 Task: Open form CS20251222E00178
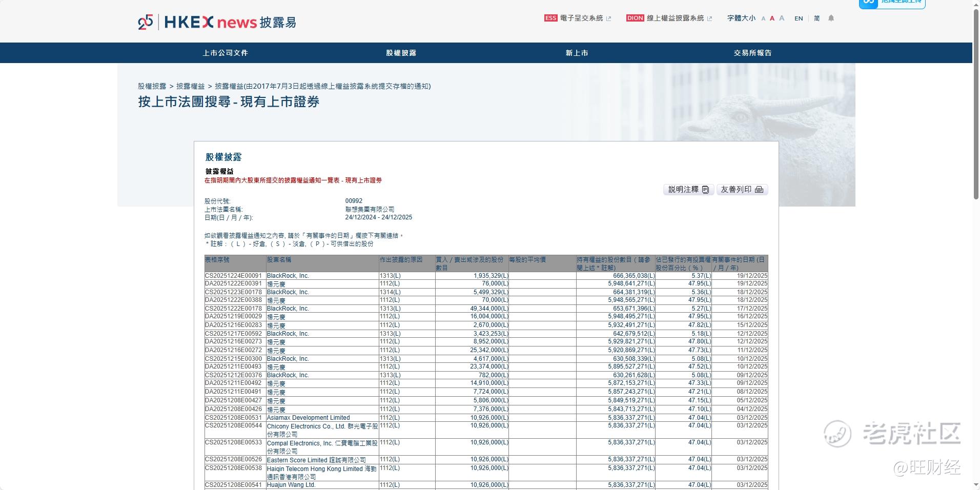click(x=233, y=309)
